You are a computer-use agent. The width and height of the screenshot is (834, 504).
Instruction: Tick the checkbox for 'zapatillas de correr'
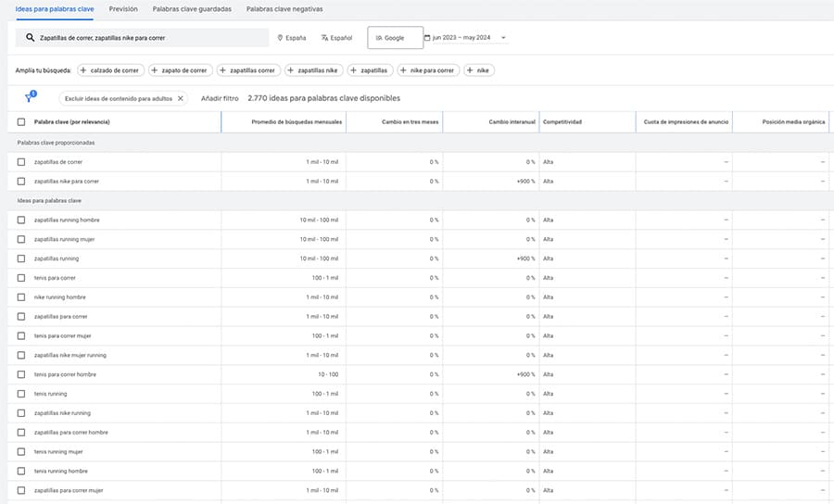pos(21,162)
